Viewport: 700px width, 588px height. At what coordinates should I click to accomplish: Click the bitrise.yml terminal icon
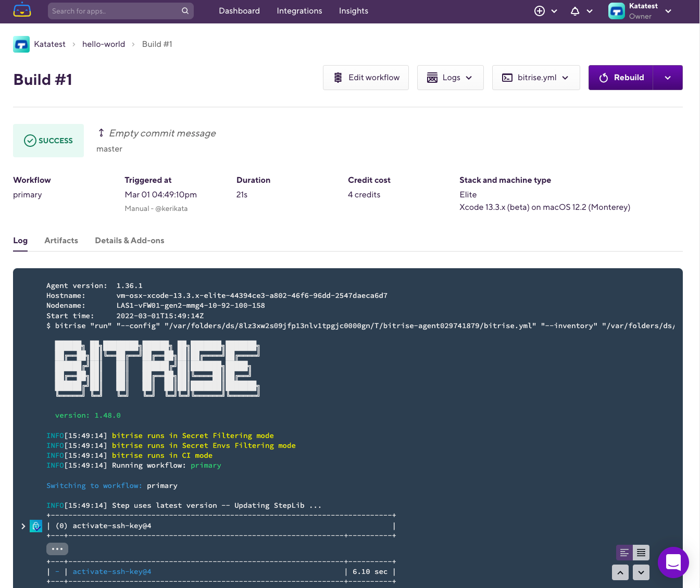(507, 78)
